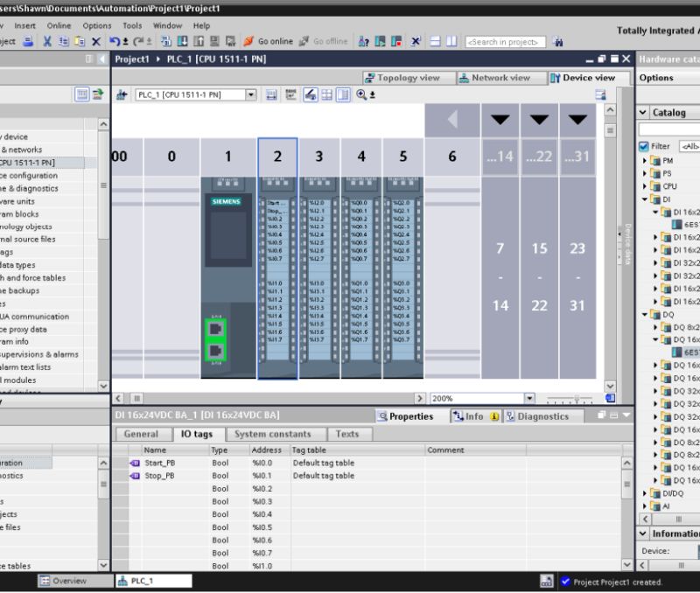
Task: Expand the PM folder in catalog
Action: (x=644, y=160)
